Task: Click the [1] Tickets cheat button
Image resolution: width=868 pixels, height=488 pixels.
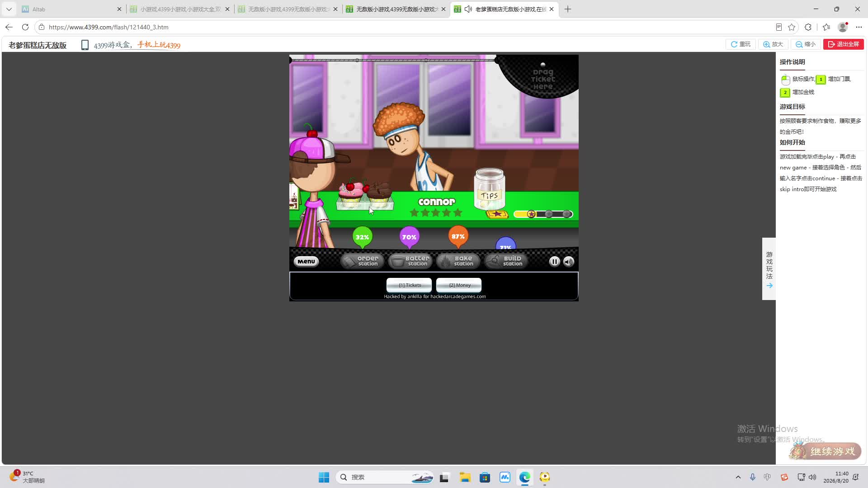Action: [409, 285]
